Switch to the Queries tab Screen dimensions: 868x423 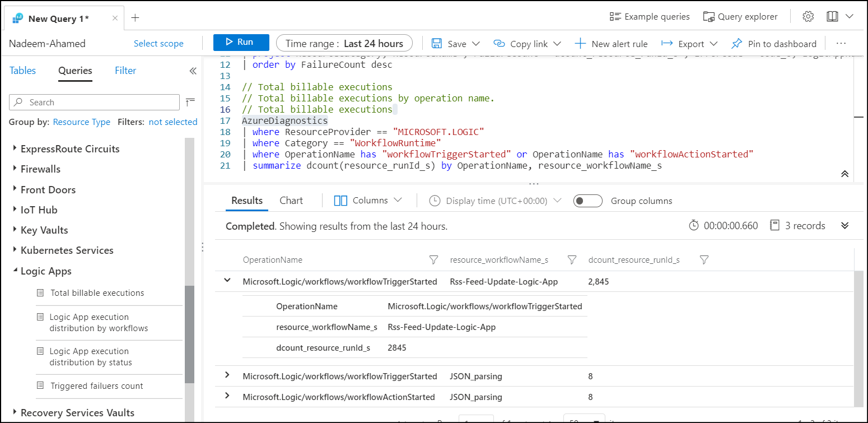point(75,71)
